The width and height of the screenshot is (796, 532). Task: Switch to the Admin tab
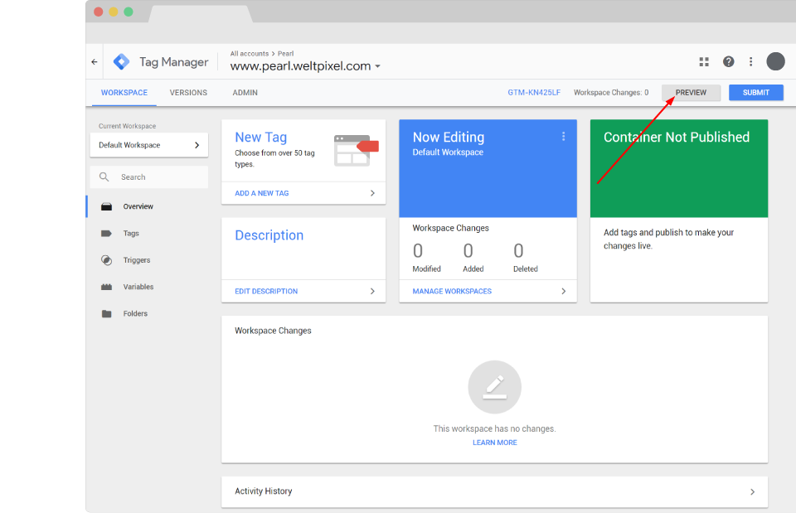pos(245,93)
